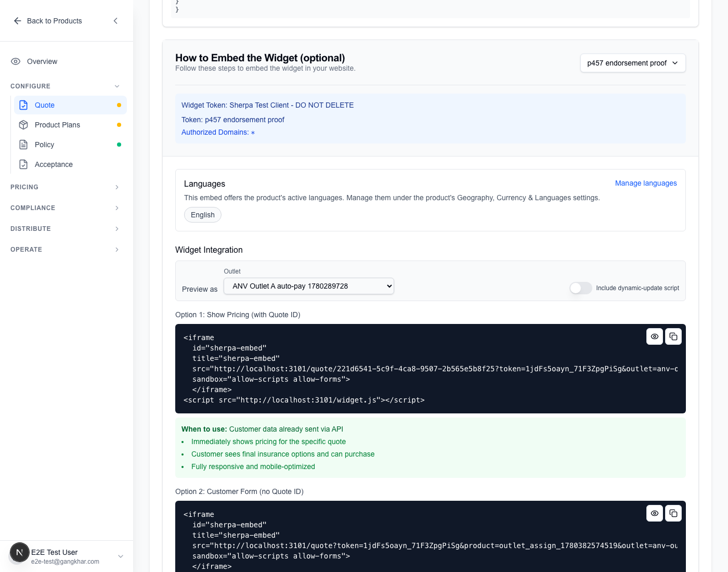This screenshot has height=572, width=728.
Task: Preview the Option 1 embed code
Action: (x=655, y=336)
